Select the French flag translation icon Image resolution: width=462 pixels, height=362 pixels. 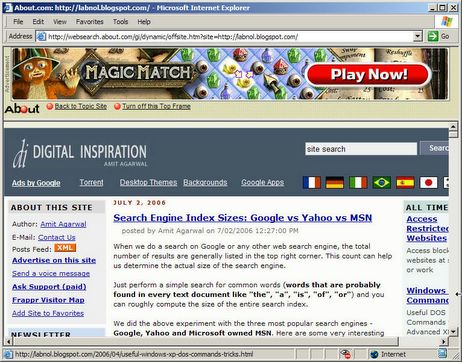click(x=312, y=182)
